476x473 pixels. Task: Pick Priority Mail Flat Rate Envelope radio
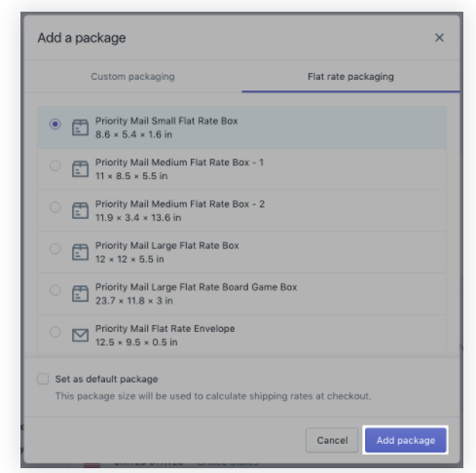click(55, 332)
